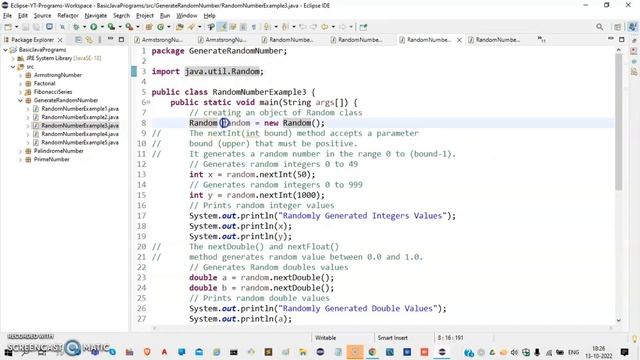This screenshot has width=640, height=360.
Task: Close the active RandomNumbe... editor tab
Action: coord(459,40)
